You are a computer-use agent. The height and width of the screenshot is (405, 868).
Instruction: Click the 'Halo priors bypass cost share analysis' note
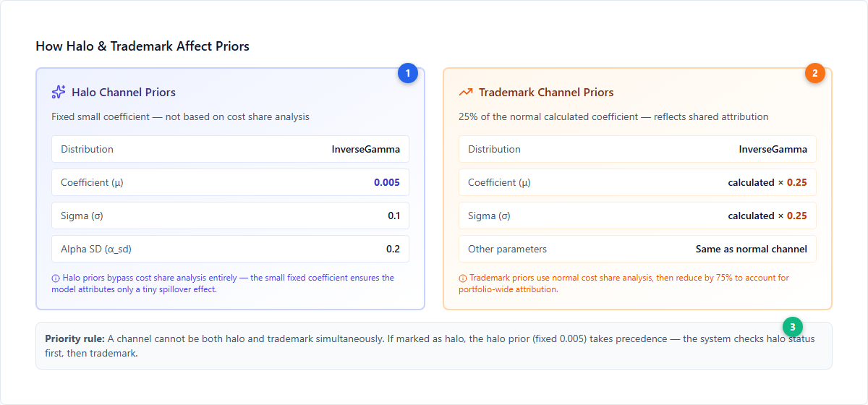click(223, 283)
